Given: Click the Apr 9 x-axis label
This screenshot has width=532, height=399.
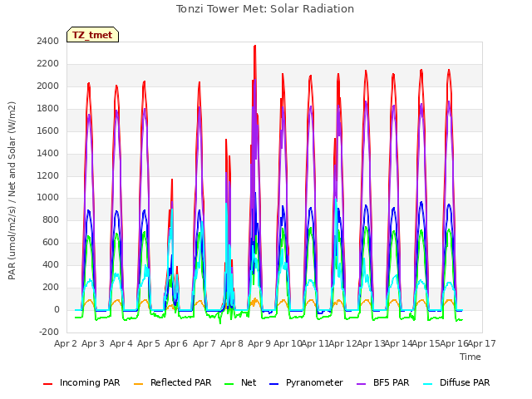Looking at the screenshot, I should [259, 343].
